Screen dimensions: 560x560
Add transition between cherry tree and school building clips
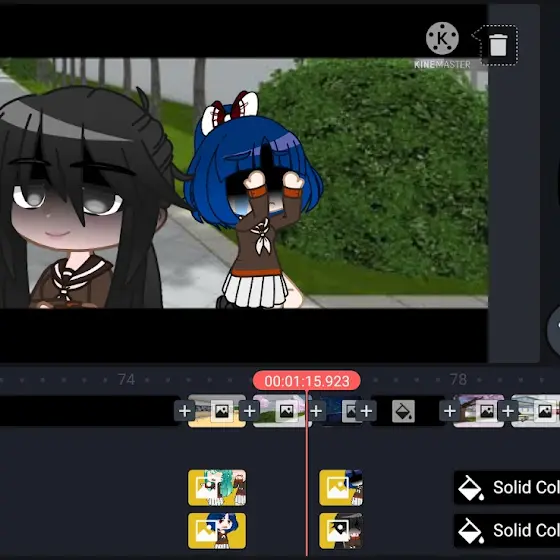tap(508, 411)
